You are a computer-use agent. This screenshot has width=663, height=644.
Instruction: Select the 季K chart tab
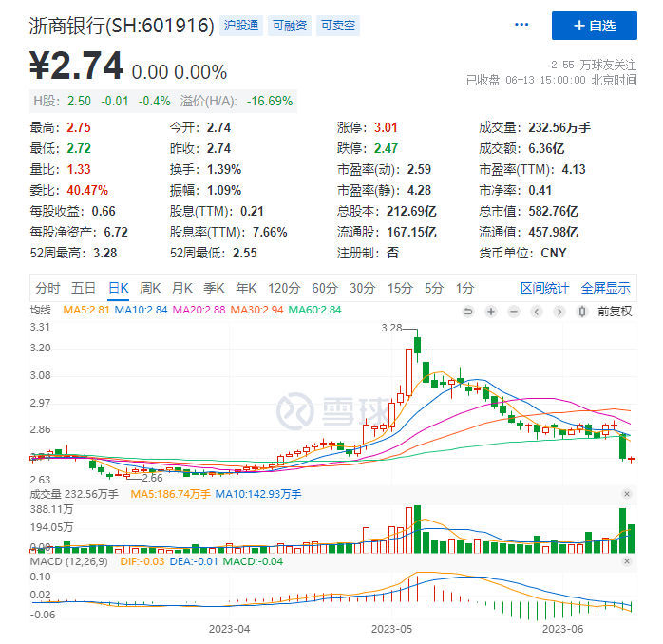pyautogui.click(x=214, y=289)
